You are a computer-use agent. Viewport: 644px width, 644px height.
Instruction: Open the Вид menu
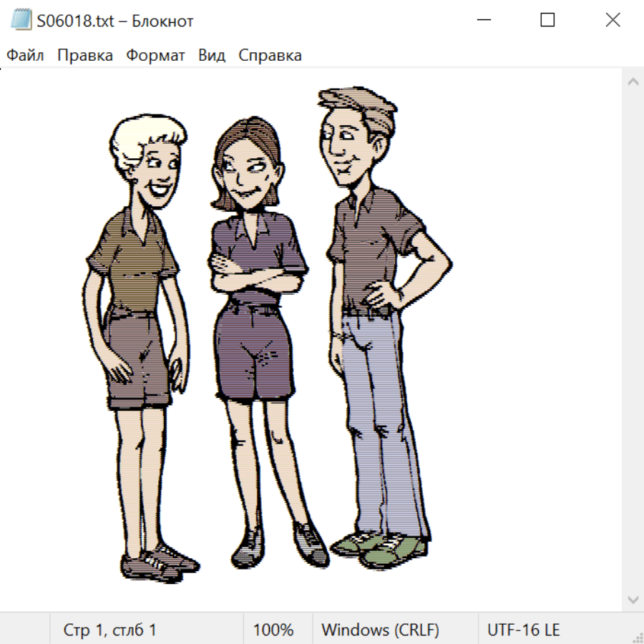click(212, 56)
